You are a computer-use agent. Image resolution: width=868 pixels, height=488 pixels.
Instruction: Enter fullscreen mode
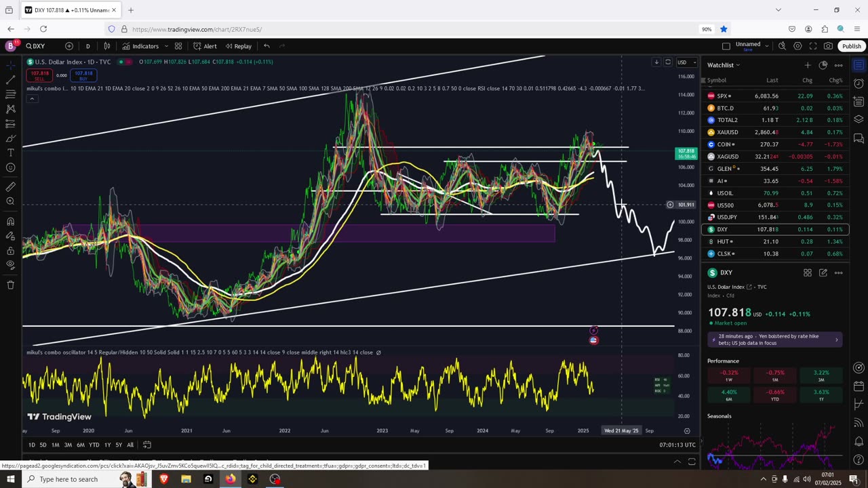pos(813,46)
